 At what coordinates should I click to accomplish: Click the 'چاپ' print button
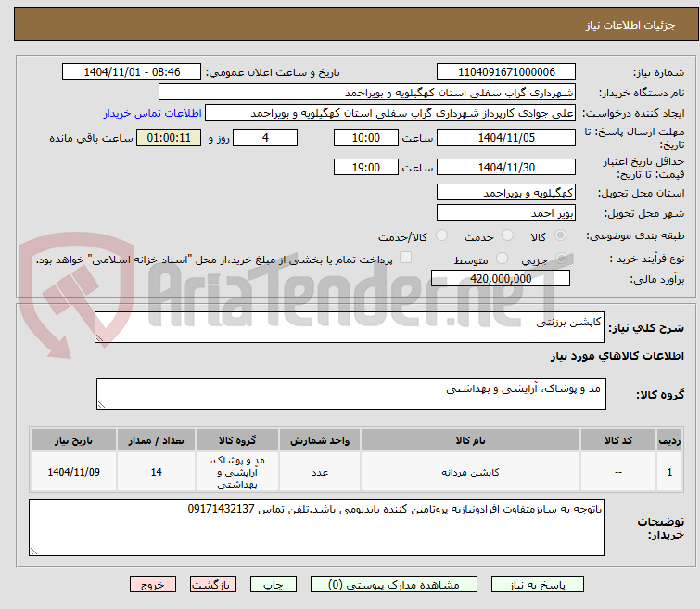[273, 585]
